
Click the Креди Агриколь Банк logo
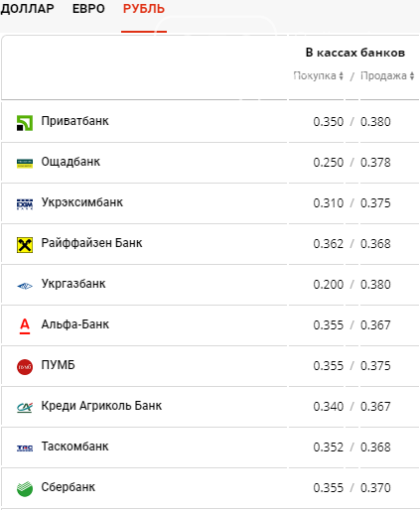click(x=25, y=408)
